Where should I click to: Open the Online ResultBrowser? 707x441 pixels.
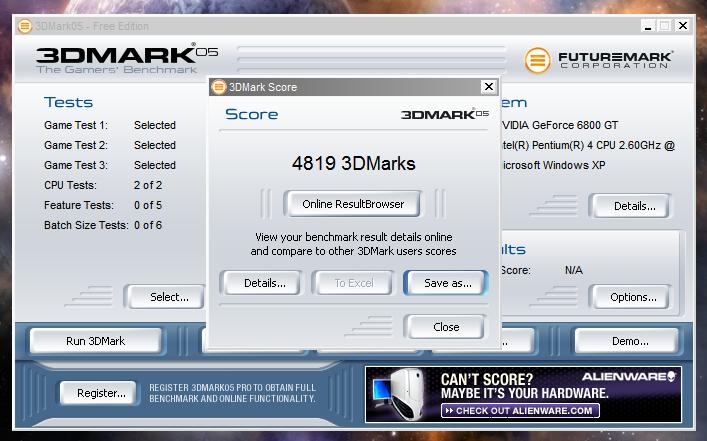click(353, 204)
